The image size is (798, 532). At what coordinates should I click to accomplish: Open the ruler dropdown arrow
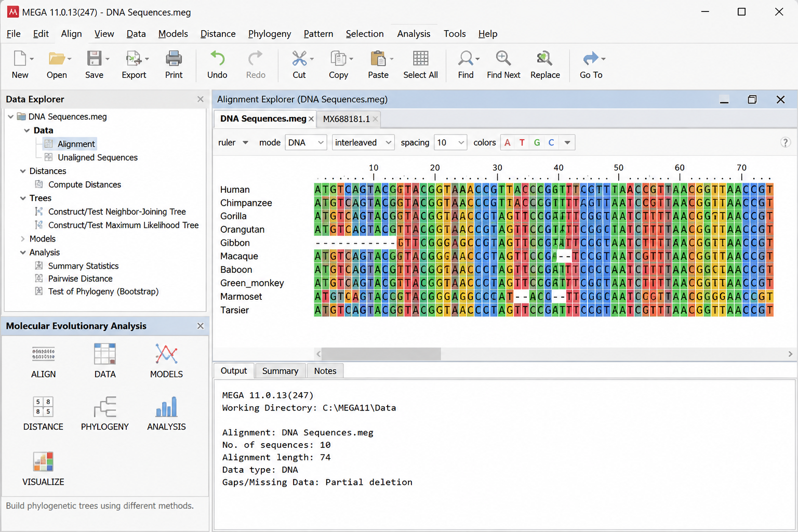point(245,142)
